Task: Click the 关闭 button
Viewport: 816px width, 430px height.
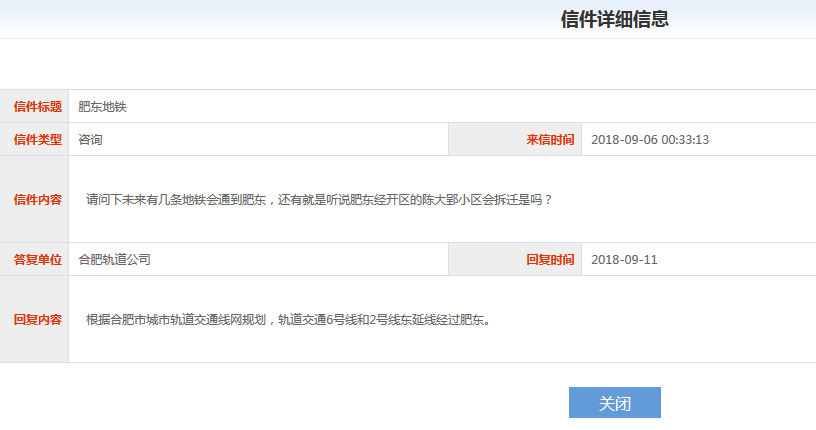Action: click(x=615, y=402)
